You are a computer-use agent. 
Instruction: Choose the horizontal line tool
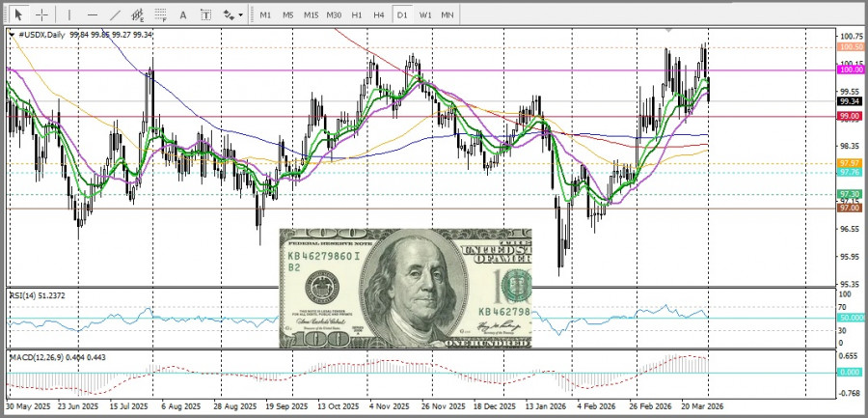click(93, 15)
